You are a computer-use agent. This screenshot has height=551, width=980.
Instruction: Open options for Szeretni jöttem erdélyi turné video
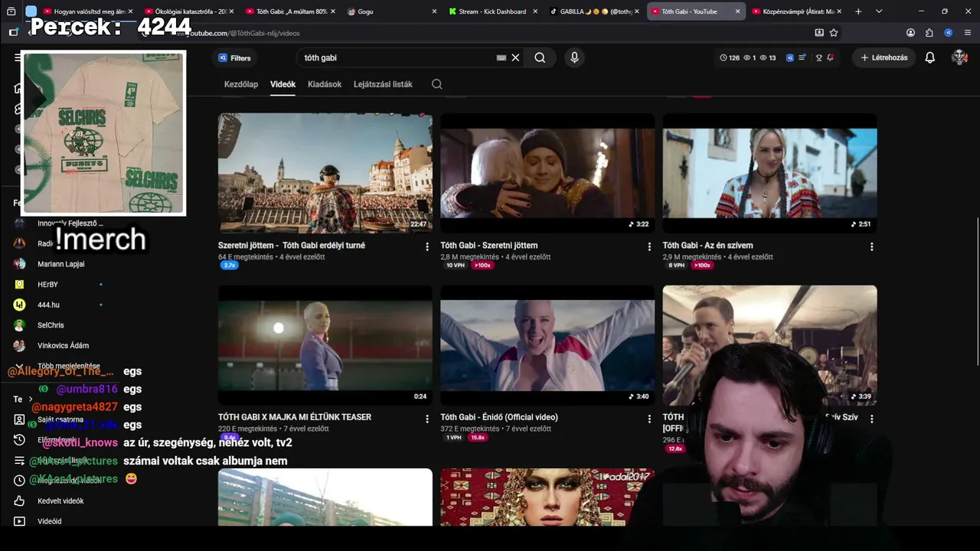(427, 246)
